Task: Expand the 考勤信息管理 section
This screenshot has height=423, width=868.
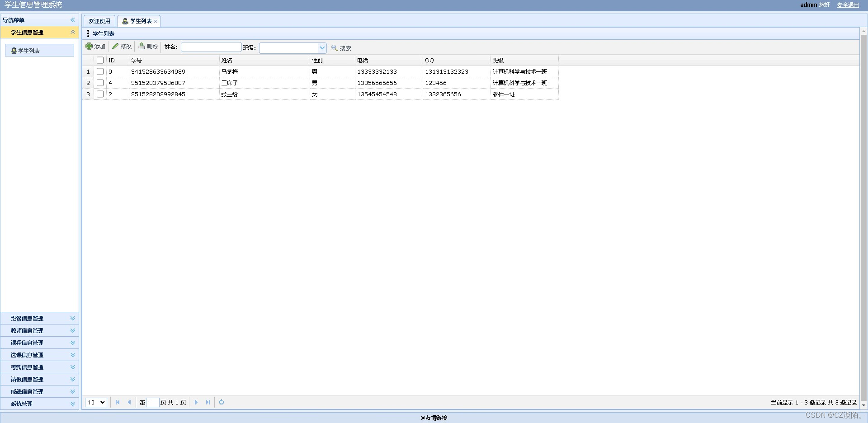Action: click(x=72, y=367)
